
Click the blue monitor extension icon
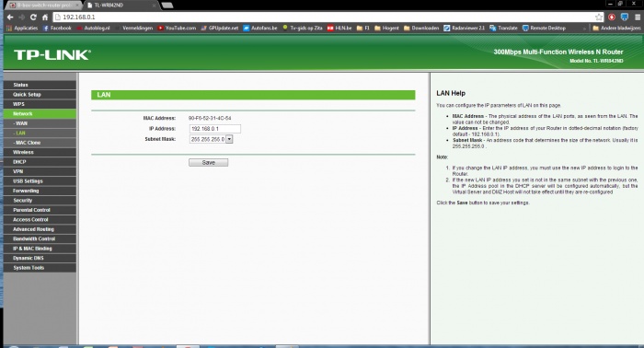click(625, 17)
